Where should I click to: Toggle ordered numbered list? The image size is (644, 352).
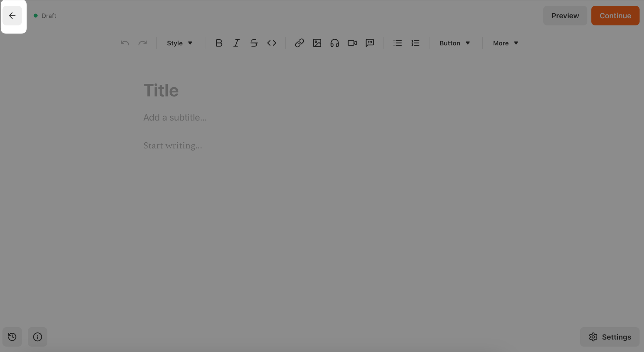[x=415, y=43]
